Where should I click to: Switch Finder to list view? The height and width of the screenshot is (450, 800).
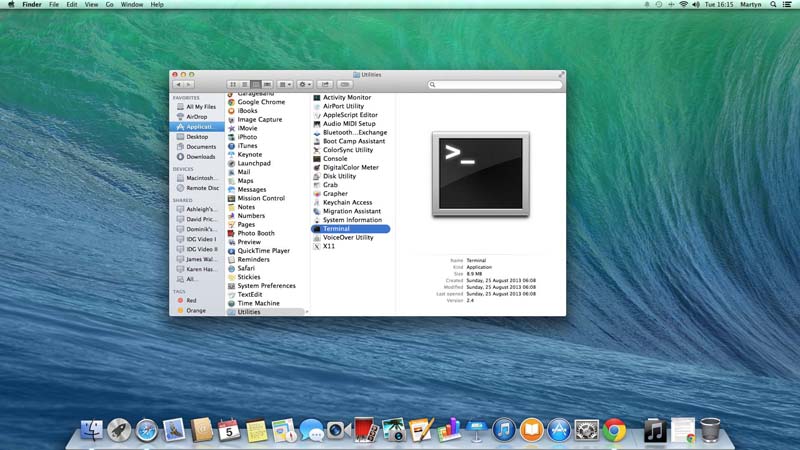click(x=244, y=84)
